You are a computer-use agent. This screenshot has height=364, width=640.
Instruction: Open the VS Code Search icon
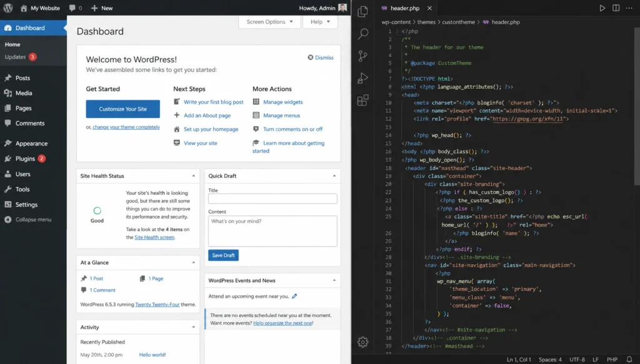(x=362, y=34)
